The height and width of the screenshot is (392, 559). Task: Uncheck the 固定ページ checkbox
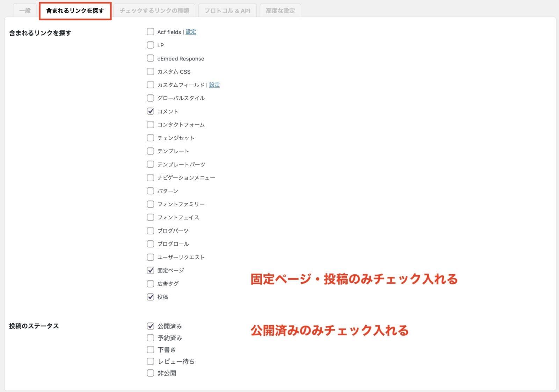(151, 270)
